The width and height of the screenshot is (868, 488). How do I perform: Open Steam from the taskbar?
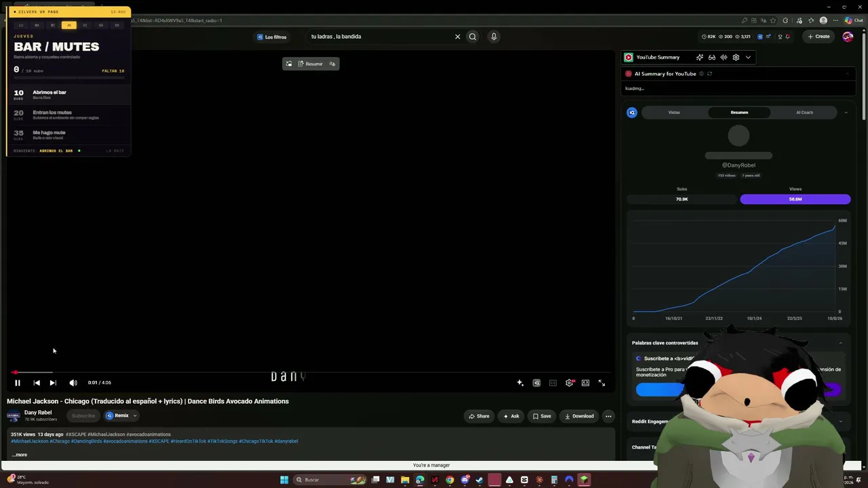(x=479, y=480)
